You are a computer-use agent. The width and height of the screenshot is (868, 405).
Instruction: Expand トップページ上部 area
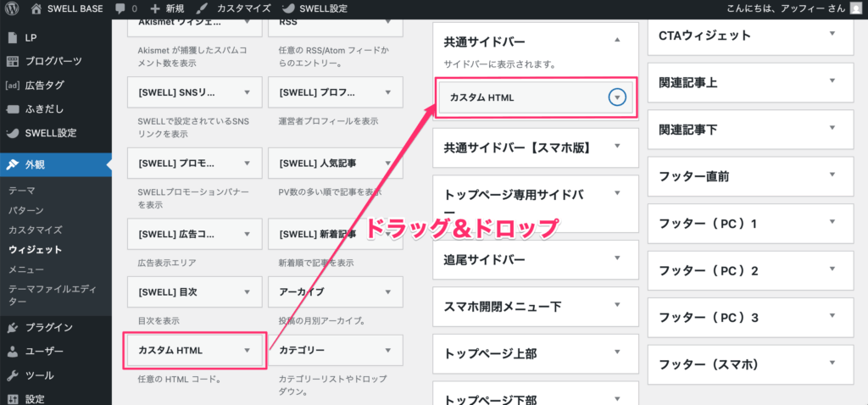pos(618,352)
